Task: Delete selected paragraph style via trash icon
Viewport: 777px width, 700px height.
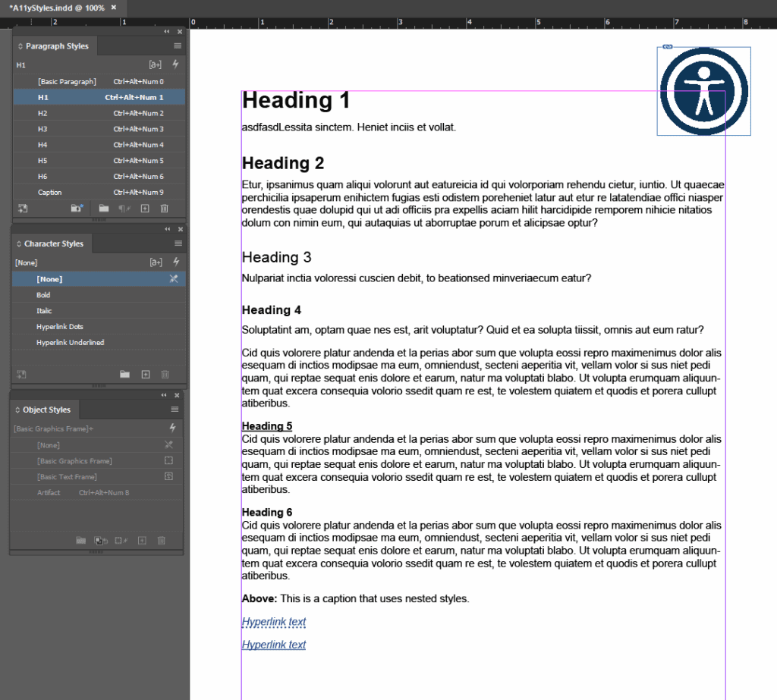Action: pyautogui.click(x=165, y=209)
